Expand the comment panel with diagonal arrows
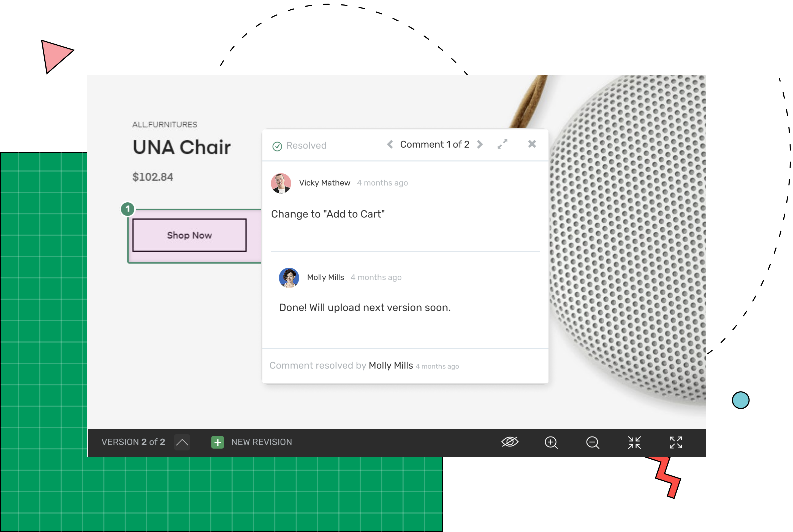Screen dimensions: 793x532 click(x=502, y=144)
